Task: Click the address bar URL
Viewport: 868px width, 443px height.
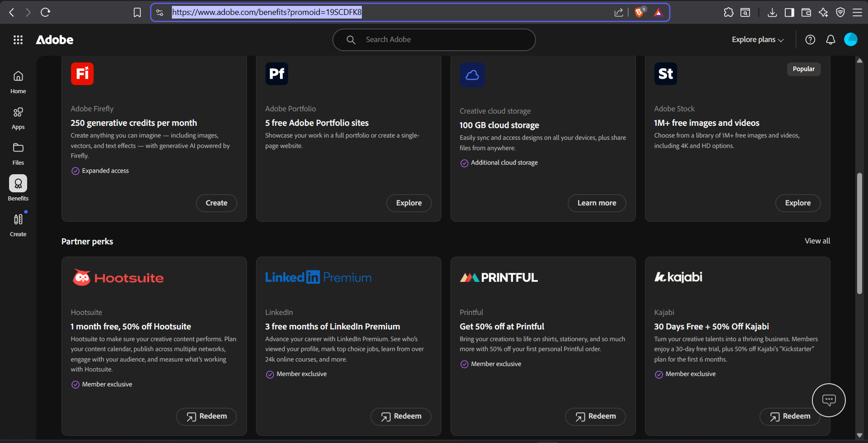Action: [267, 12]
